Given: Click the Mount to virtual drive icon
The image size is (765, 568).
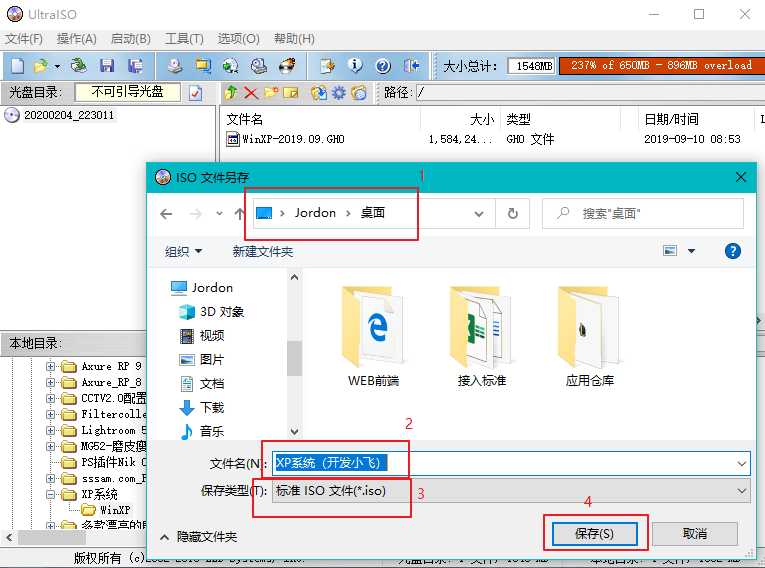Looking at the screenshot, I should tap(259, 65).
